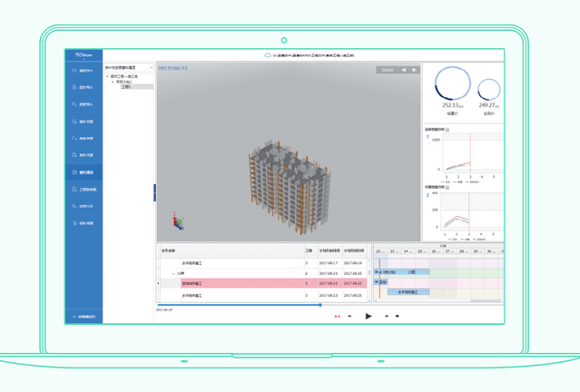The height and width of the screenshot is (392, 580).
Task: Click the XYZ axis gizmo in viewport
Action: click(x=178, y=221)
